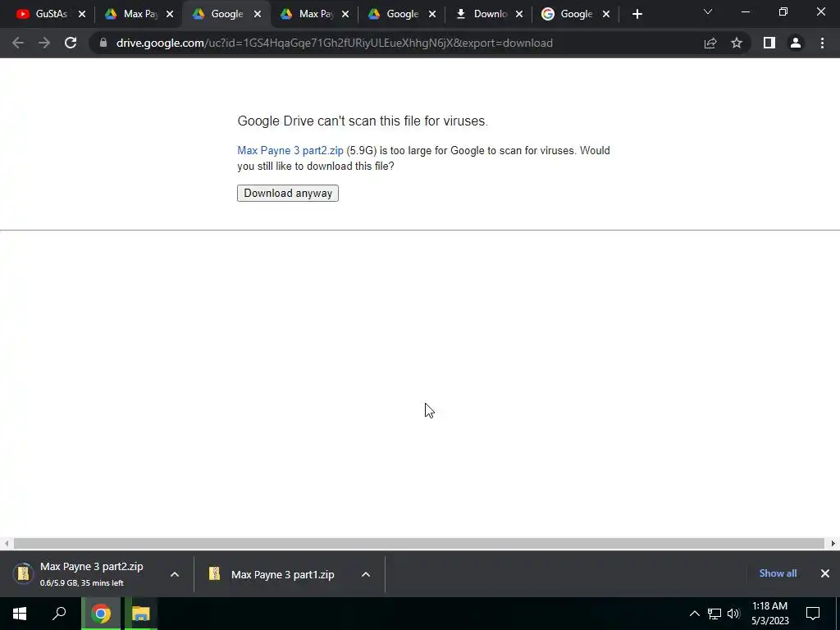
Task: Click Show all downloads
Action: (778, 573)
